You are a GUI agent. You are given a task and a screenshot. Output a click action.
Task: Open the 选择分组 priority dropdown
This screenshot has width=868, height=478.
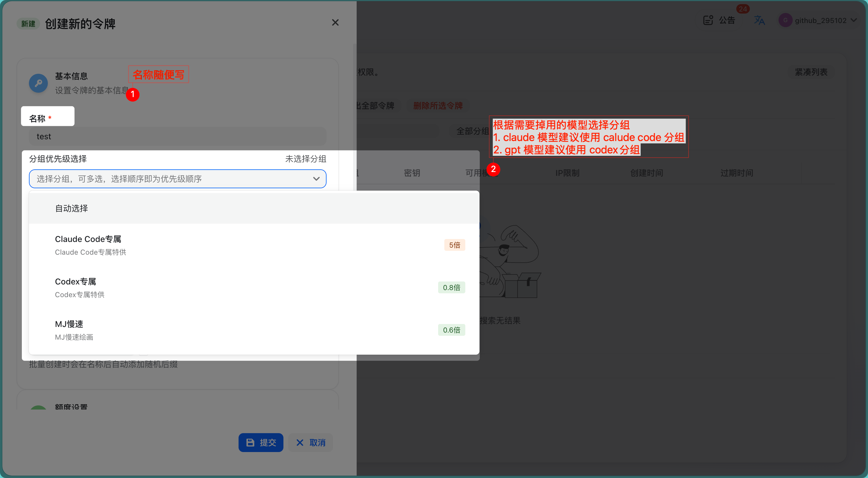click(177, 179)
